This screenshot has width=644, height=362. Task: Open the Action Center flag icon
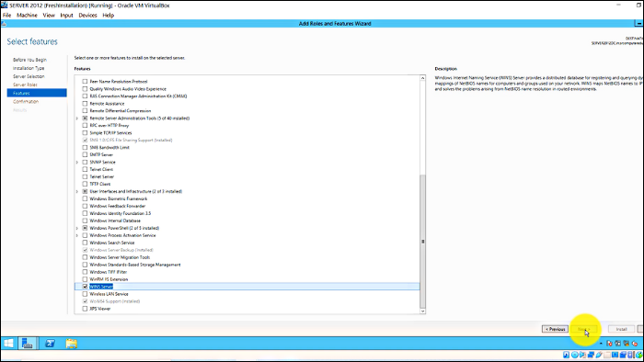tap(609, 343)
